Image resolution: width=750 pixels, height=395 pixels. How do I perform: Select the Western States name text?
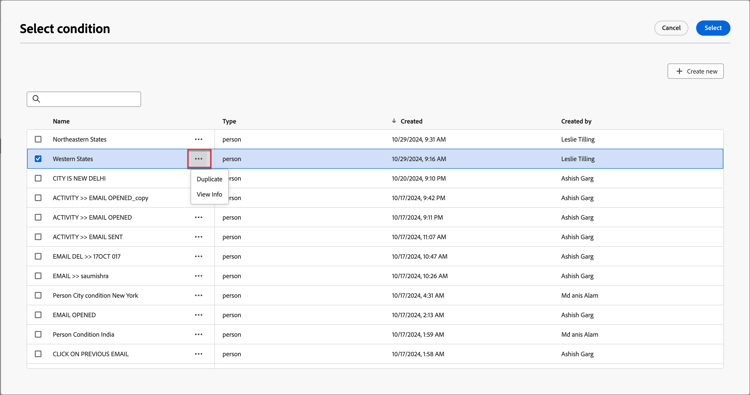pyautogui.click(x=73, y=159)
